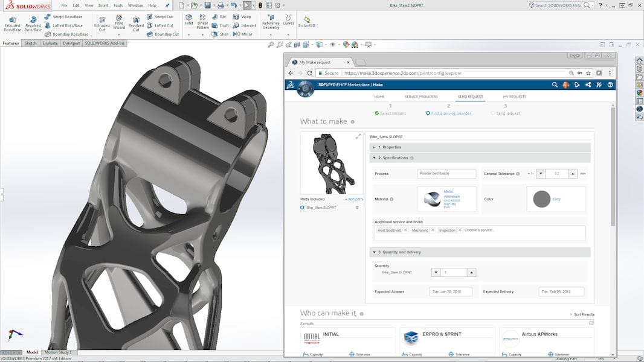Switch to the Sketch tab
644x362 pixels.
tap(30, 43)
